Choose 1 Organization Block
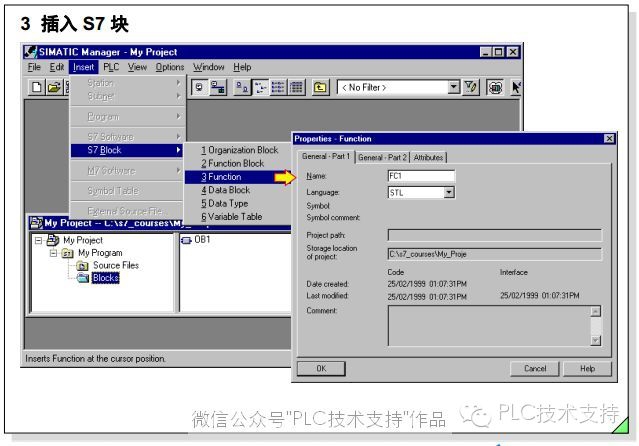Screen dimensions: 639x446 pyautogui.click(x=240, y=150)
